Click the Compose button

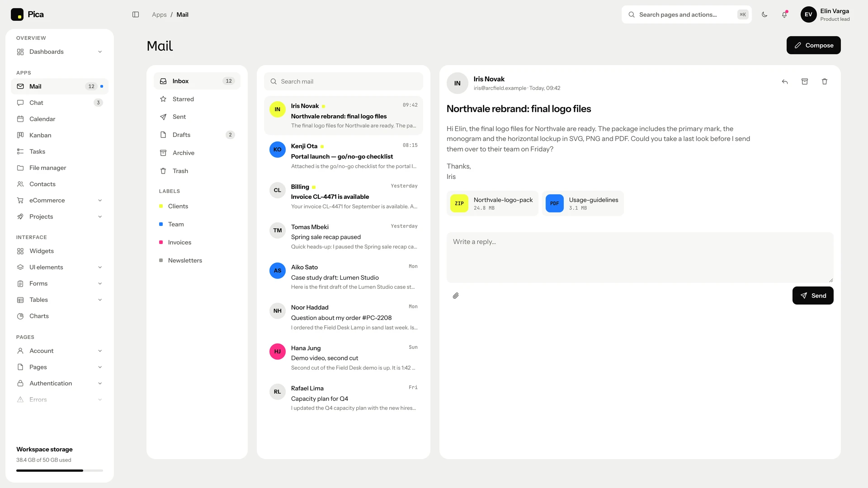coord(813,45)
